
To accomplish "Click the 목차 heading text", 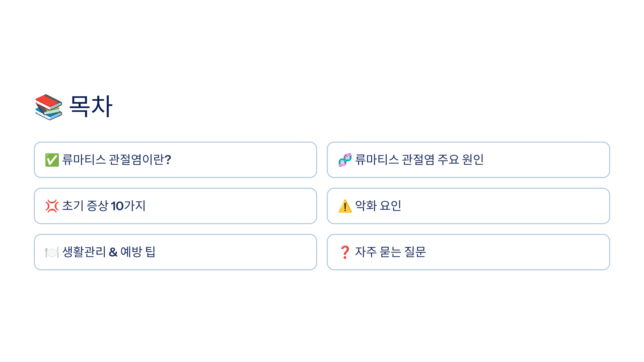I will 91,106.
